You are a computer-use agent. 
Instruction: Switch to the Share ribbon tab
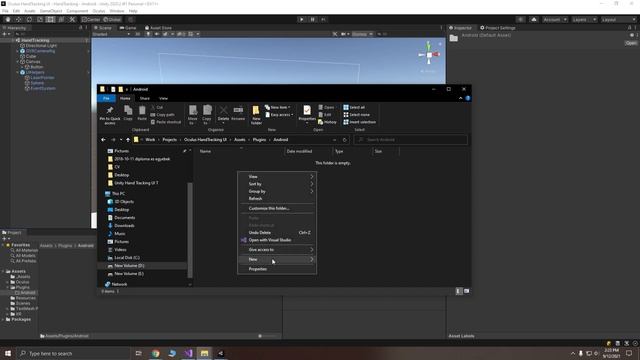tap(144, 98)
